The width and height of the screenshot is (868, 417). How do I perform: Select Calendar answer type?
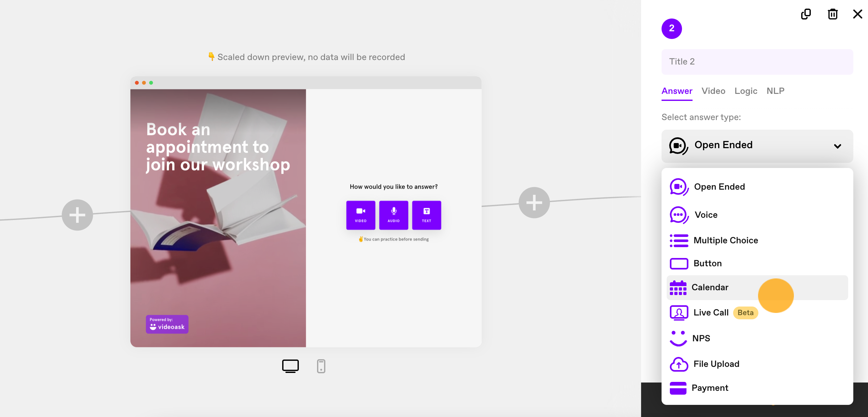point(757,287)
